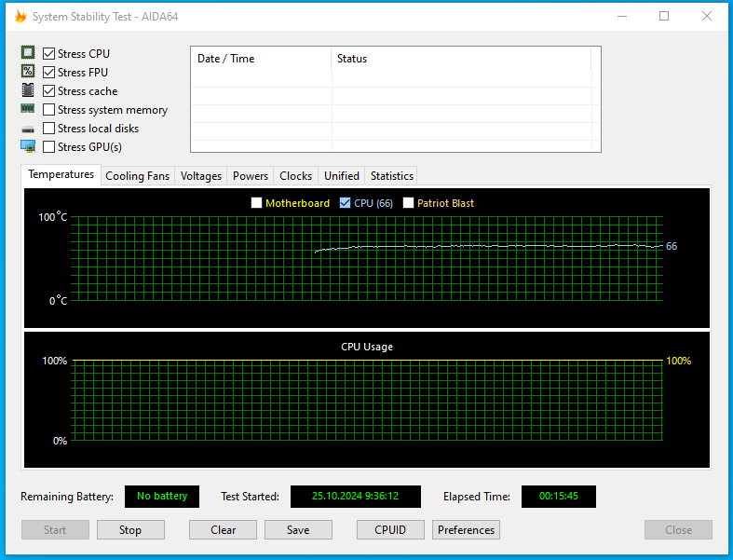
Task: Switch to the Powers tab
Action: [x=251, y=176]
